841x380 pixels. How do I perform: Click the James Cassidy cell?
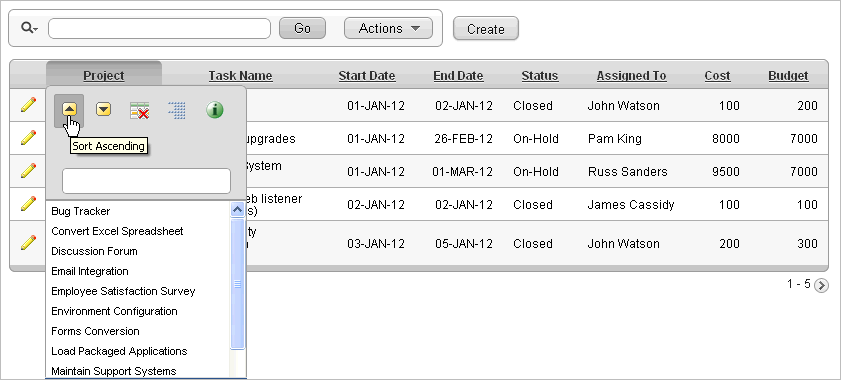point(631,205)
